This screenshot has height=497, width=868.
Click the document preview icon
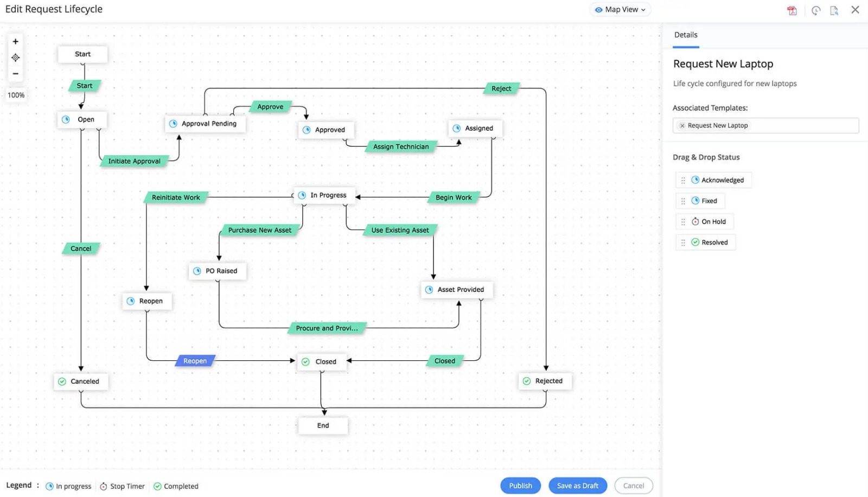(834, 10)
